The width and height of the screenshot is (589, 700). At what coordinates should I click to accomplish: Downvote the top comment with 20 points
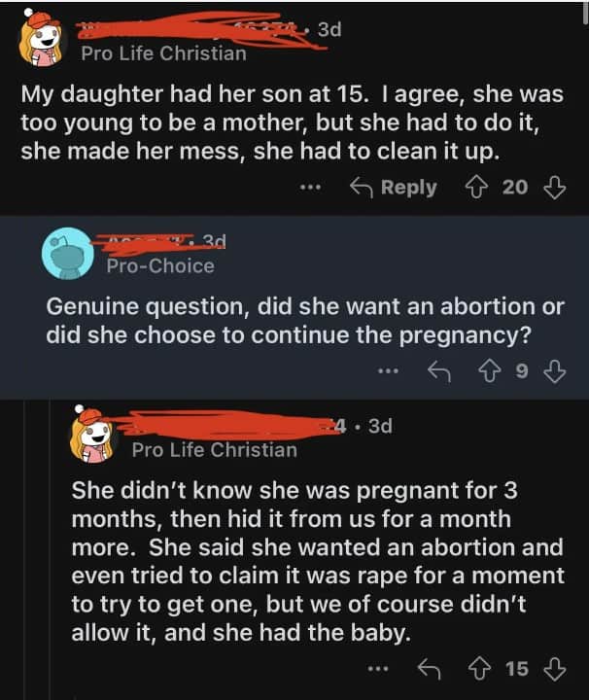[x=555, y=188]
